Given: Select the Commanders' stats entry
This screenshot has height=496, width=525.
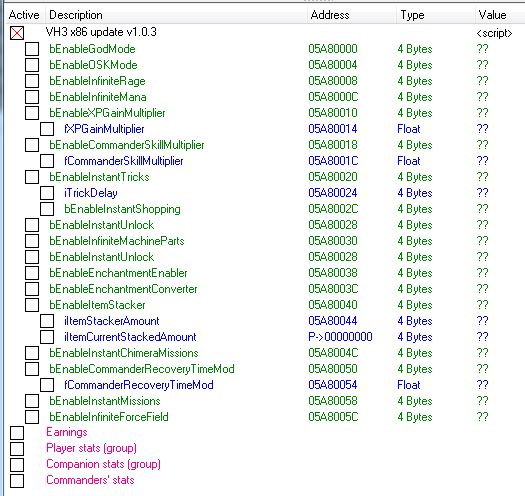Looking at the screenshot, I should (x=90, y=480).
